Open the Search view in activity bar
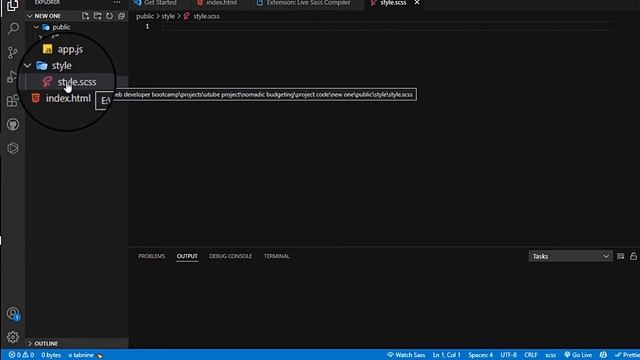 13,29
